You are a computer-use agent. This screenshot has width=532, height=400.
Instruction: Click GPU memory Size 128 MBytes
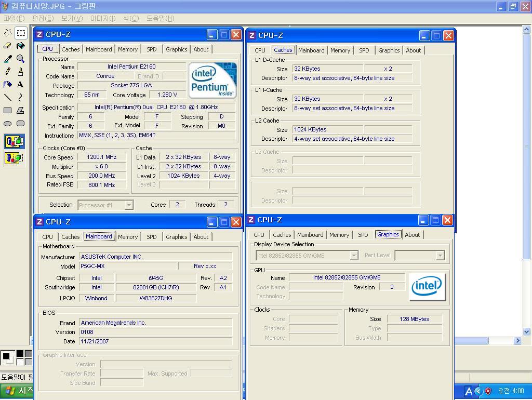[414, 319]
